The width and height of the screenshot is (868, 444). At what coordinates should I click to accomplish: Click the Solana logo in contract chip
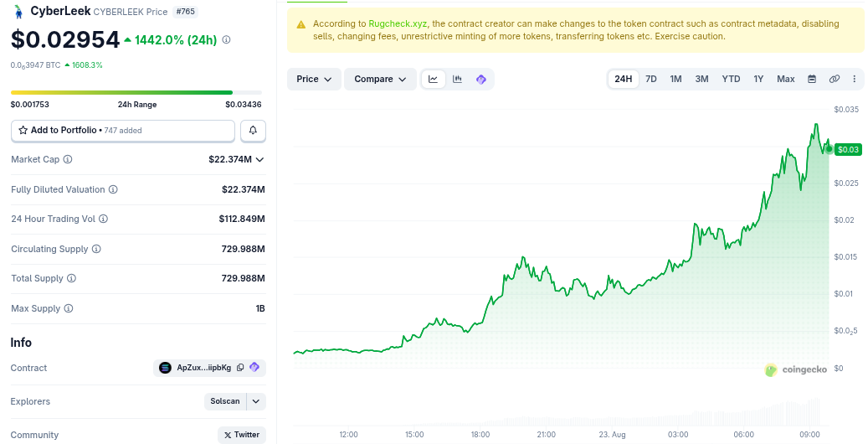click(x=165, y=368)
